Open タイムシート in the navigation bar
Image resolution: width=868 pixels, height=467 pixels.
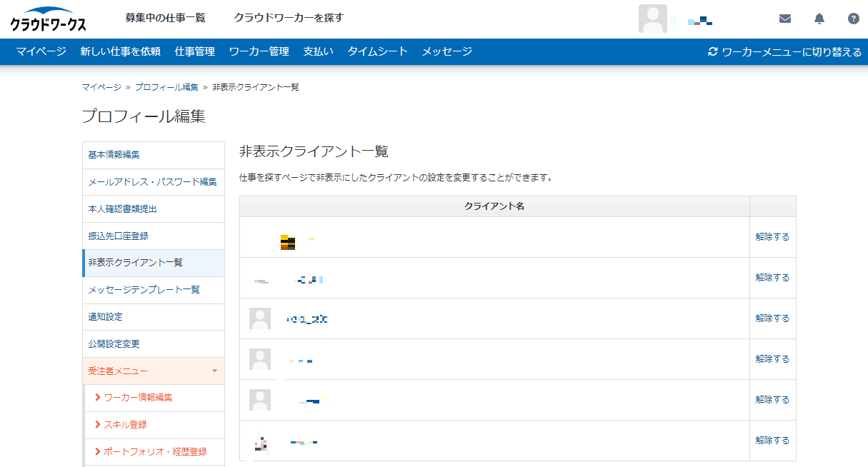[377, 51]
